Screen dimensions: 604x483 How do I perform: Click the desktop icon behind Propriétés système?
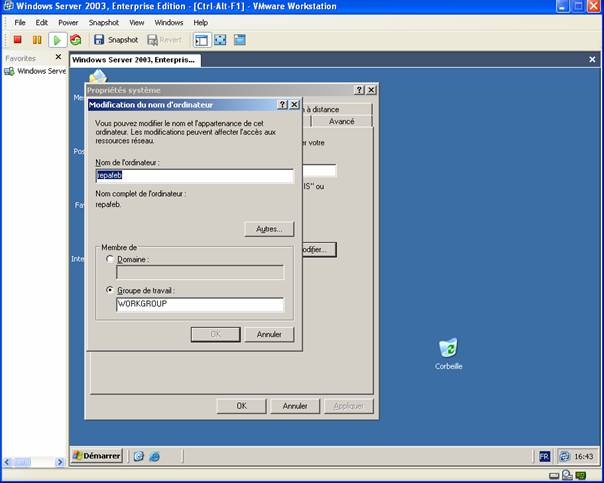tap(98, 76)
